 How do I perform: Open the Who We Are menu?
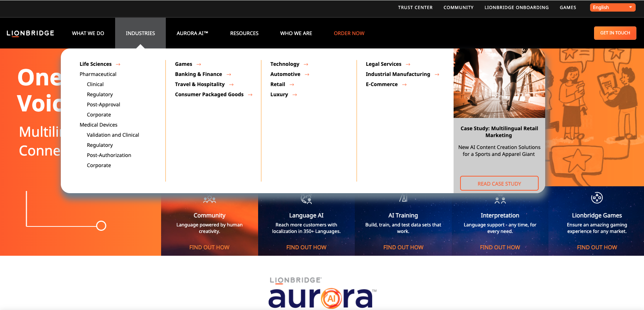click(296, 33)
